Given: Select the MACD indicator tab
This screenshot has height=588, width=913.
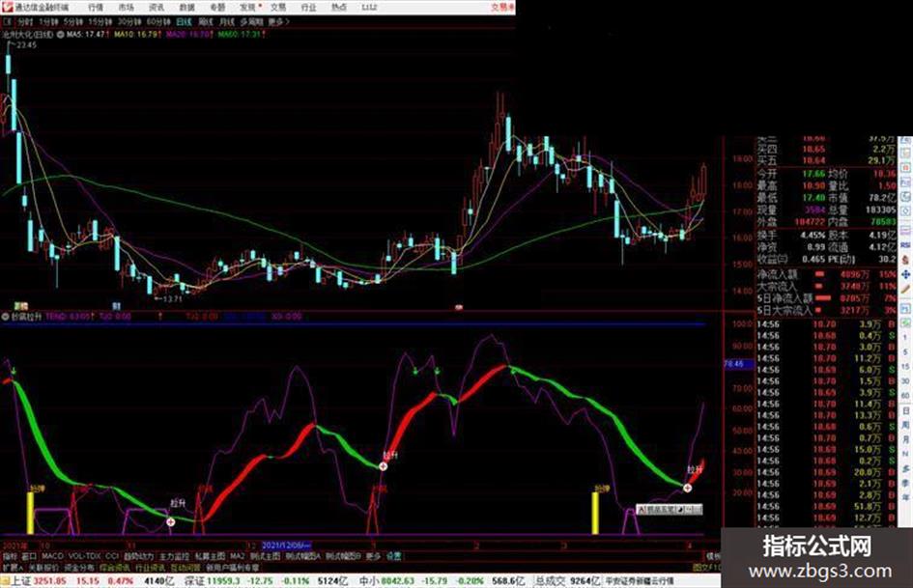Looking at the screenshot, I should (52, 556).
